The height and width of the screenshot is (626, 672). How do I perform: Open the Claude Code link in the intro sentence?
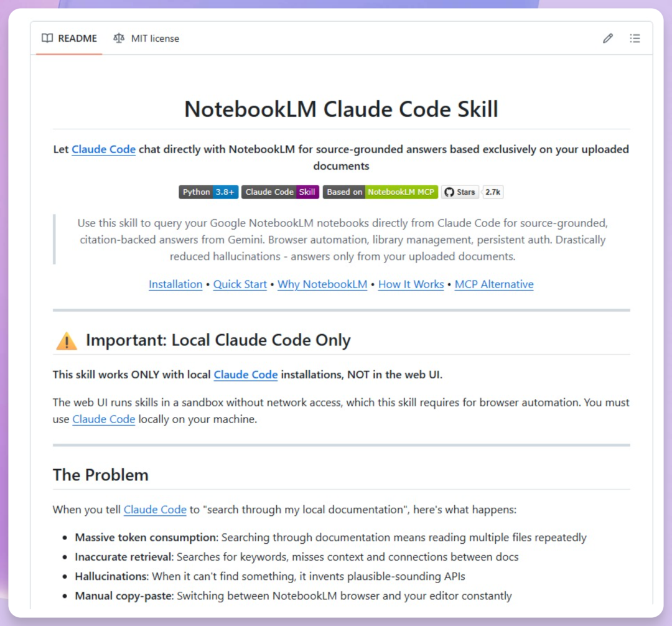click(103, 149)
